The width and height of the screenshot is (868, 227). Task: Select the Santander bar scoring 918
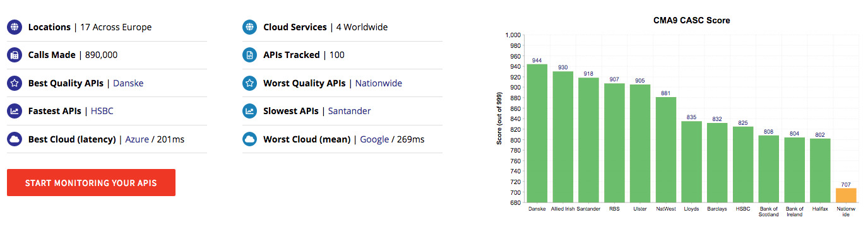coord(588,140)
